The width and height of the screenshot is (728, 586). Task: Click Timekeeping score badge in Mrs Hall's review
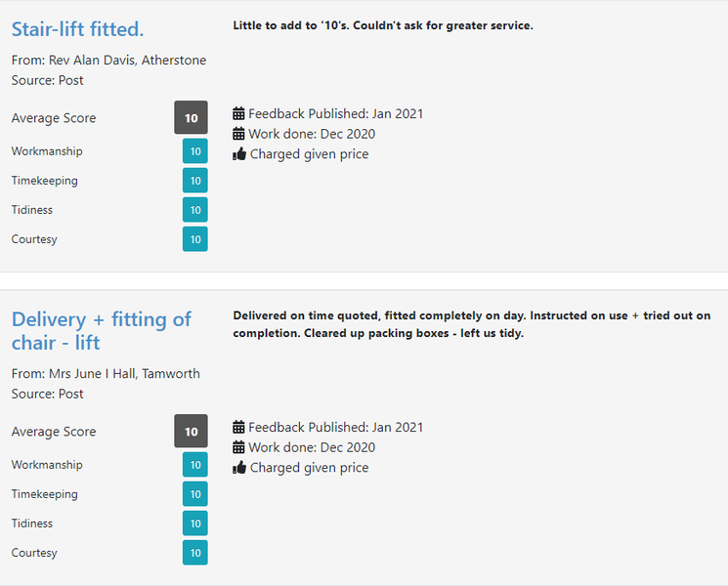coord(194,494)
